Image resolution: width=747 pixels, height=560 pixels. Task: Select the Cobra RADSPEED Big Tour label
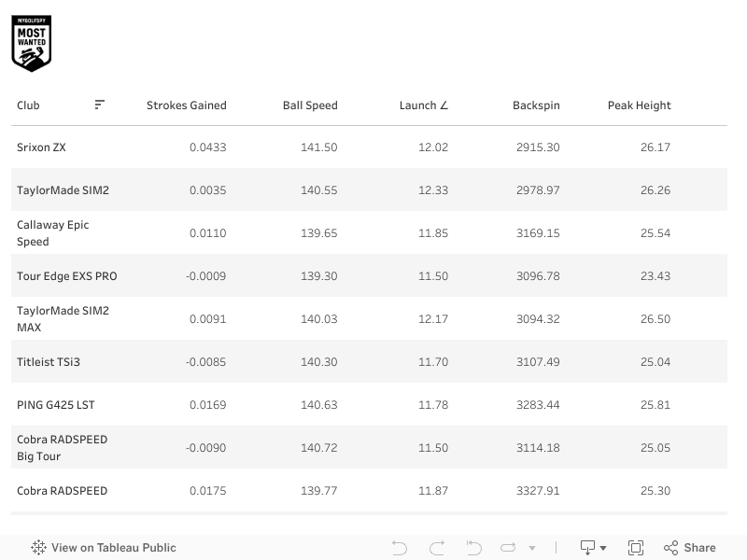point(62,448)
